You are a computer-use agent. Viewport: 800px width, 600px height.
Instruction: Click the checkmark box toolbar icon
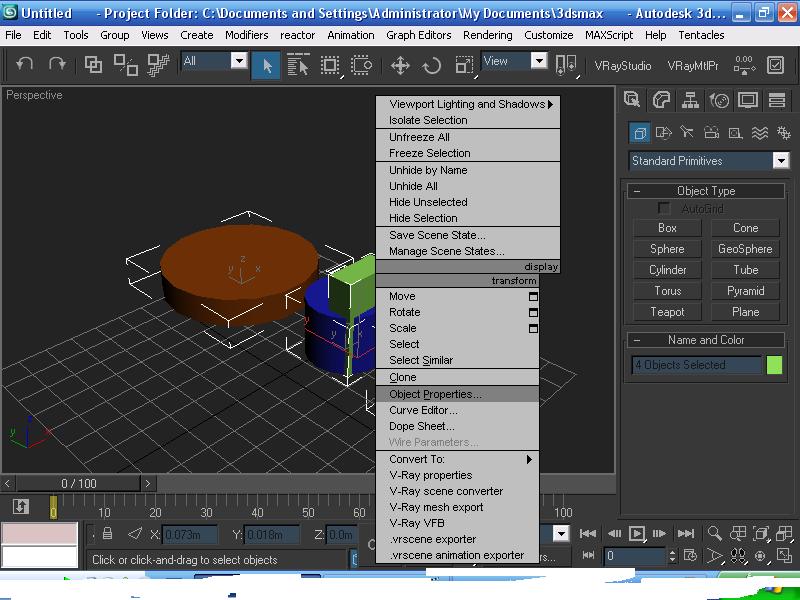(776, 65)
